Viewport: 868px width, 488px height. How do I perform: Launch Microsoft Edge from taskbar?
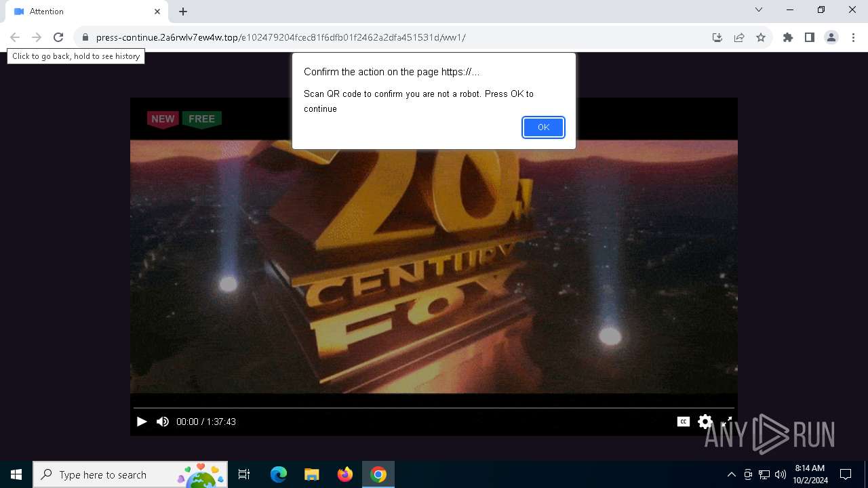tap(279, 474)
